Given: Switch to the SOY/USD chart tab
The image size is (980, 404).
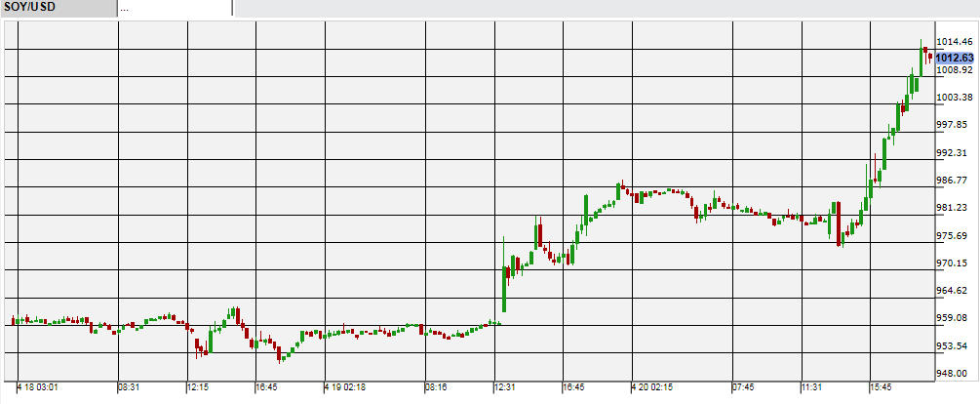Looking at the screenshot, I should point(57,9).
